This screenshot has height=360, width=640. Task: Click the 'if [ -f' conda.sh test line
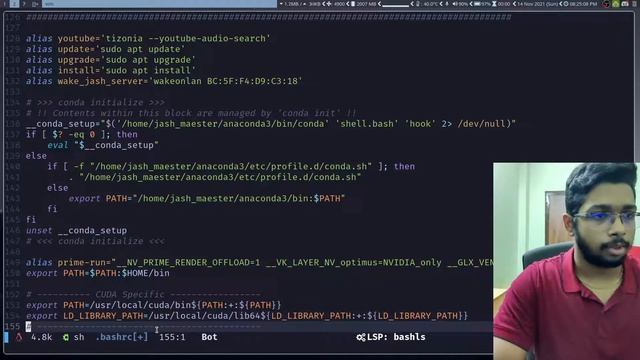231,166
